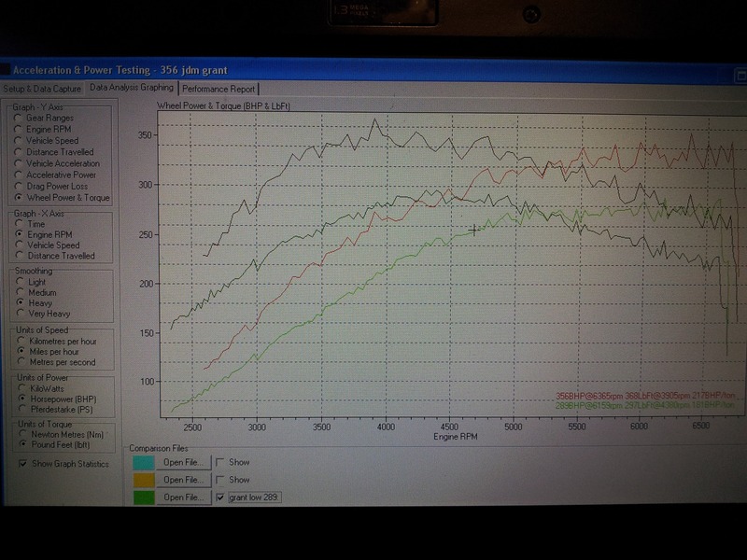The width and height of the screenshot is (747, 560).
Task: Set smoothing to Light
Action: click(x=19, y=281)
